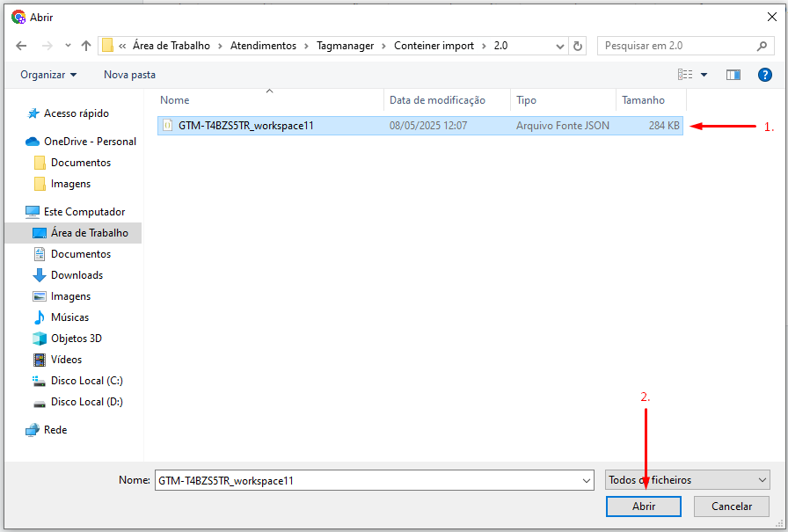Click the Abrir button
Viewport: 788px width, 532px height.
tap(644, 506)
